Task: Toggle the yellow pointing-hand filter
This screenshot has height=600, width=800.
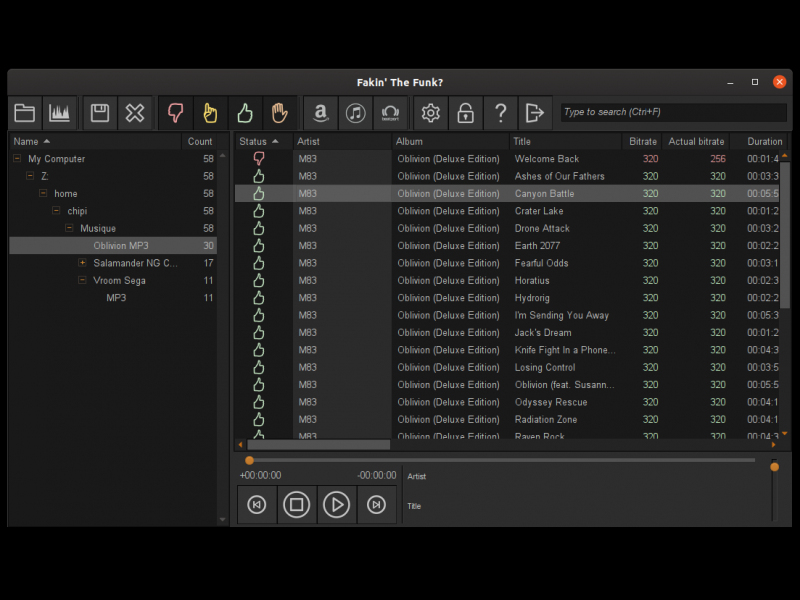Action: pos(209,113)
